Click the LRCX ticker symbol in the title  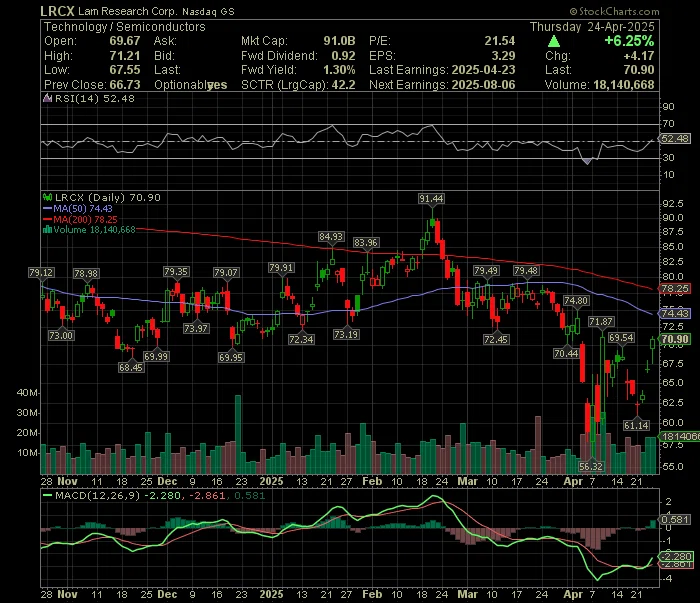[57, 11]
